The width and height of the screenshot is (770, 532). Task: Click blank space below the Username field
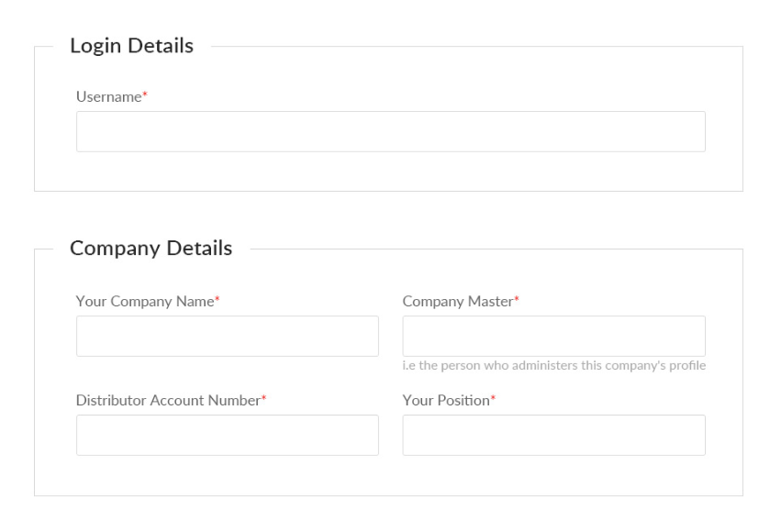[390, 172]
